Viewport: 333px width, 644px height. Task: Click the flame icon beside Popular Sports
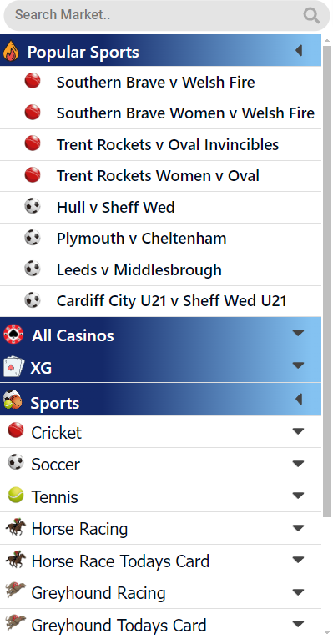11,52
